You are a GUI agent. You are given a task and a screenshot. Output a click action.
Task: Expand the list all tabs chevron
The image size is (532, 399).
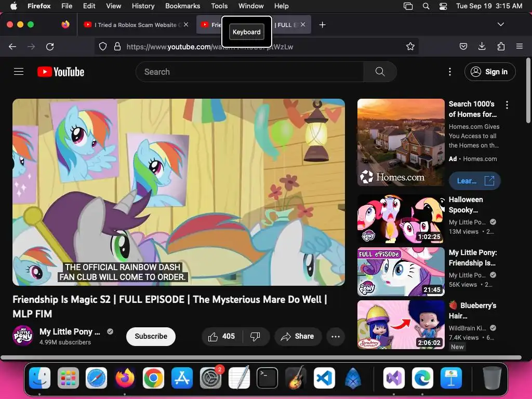500,24
